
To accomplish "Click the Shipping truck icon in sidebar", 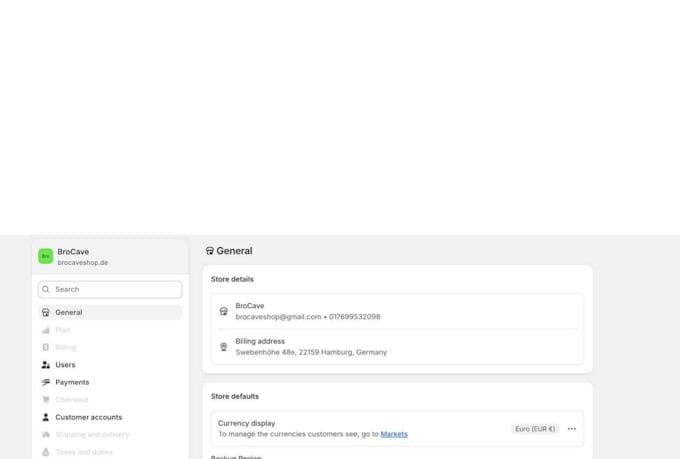I will (46, 434).
